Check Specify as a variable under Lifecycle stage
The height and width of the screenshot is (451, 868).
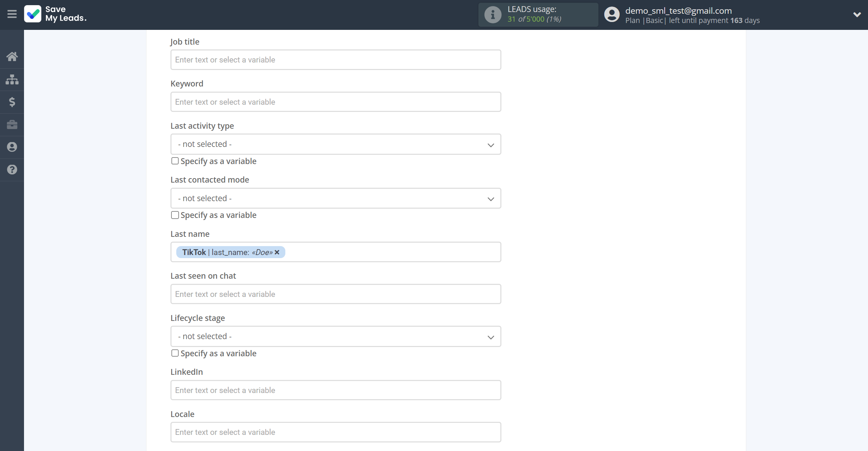[x=175, y=353]
